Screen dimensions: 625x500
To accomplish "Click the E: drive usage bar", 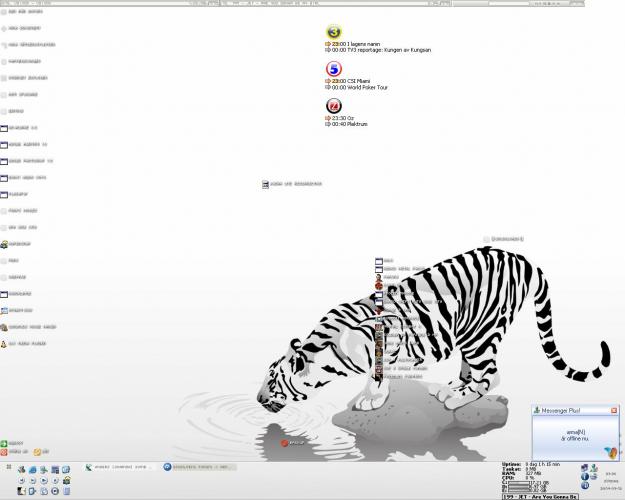I will coord(519,491).
